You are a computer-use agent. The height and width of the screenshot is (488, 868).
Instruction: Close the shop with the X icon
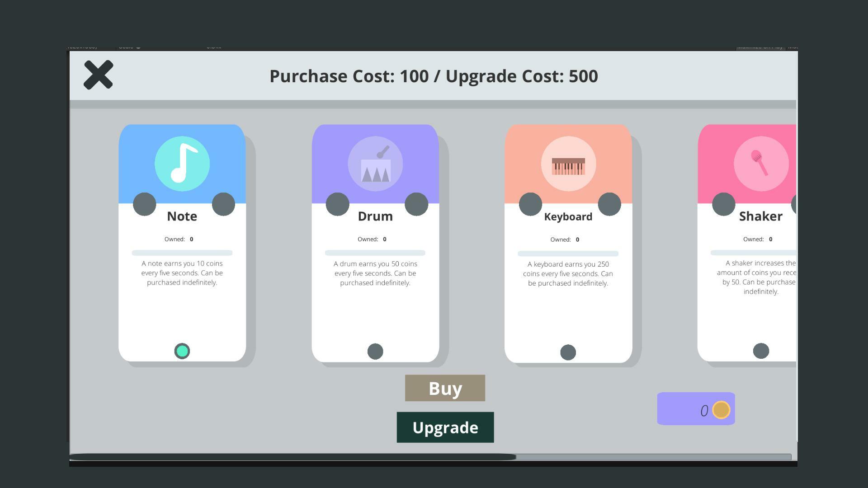[x=98, y=75]
